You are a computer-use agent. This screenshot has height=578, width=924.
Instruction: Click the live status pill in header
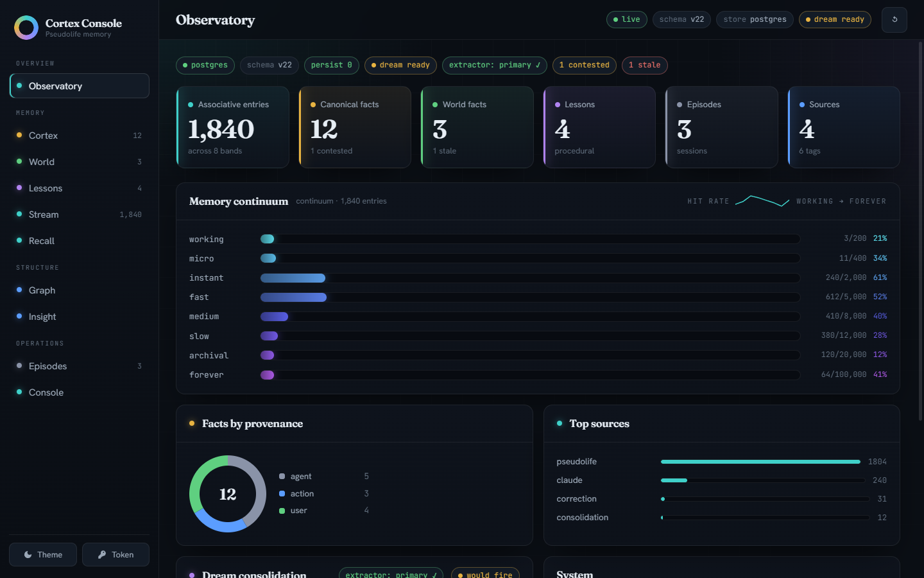(x=627, y=20)
